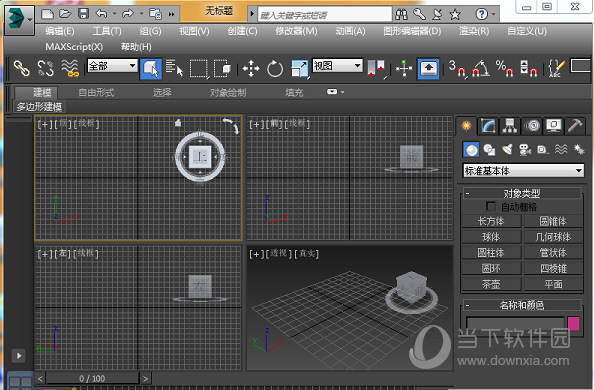Open the 渲染(R) menu
This screenshot has width=594, height=390.
click(x=474, y=31)
